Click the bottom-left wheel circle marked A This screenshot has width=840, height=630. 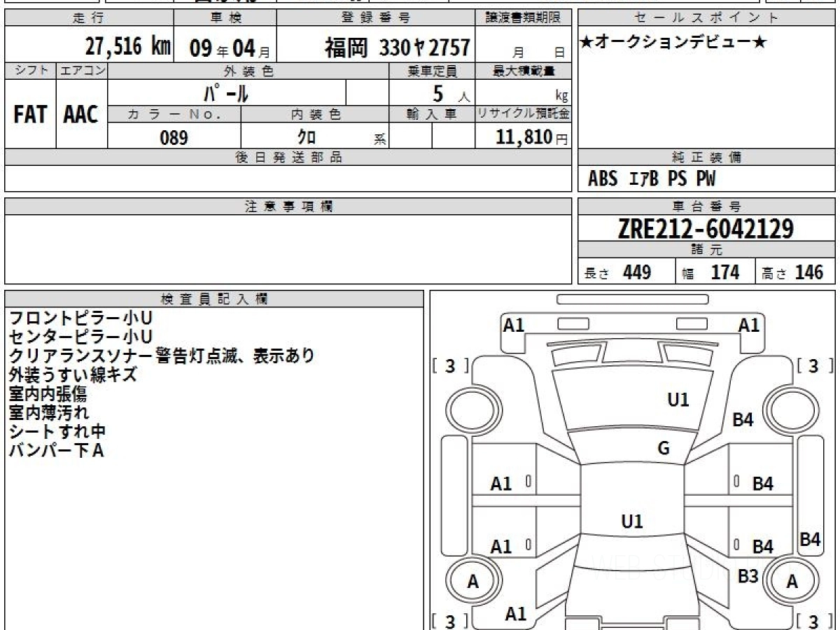473,582
